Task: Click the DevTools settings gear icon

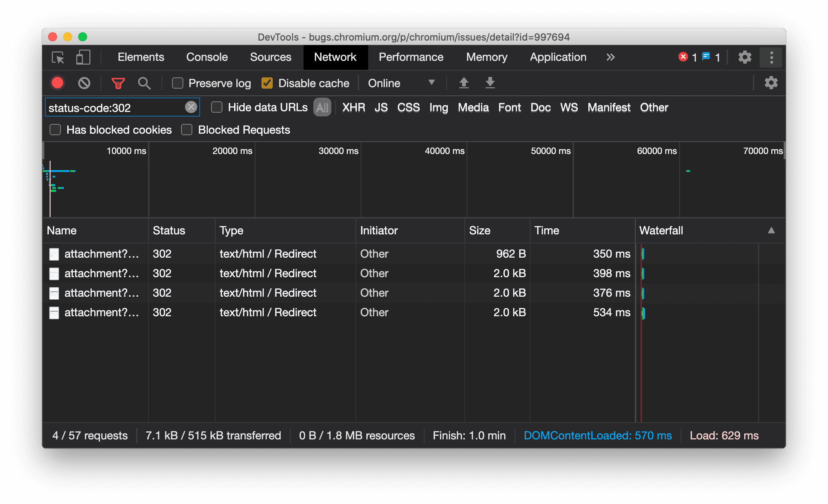Action: tap(744, 57)
